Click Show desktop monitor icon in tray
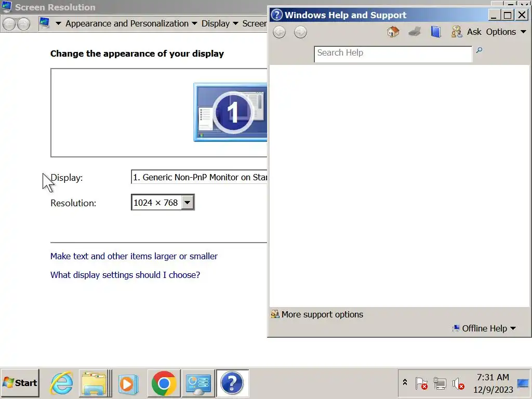This screenshot has width=532, height=399. click(523, 383)
